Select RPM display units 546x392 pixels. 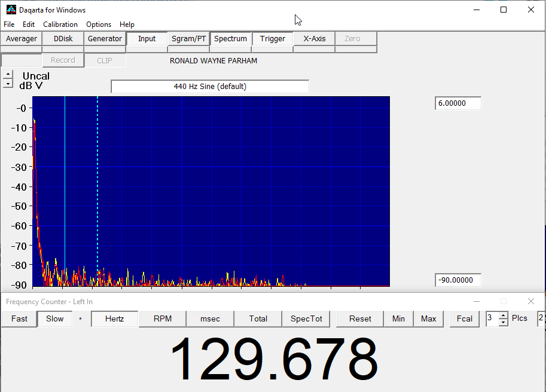[162, 318]
